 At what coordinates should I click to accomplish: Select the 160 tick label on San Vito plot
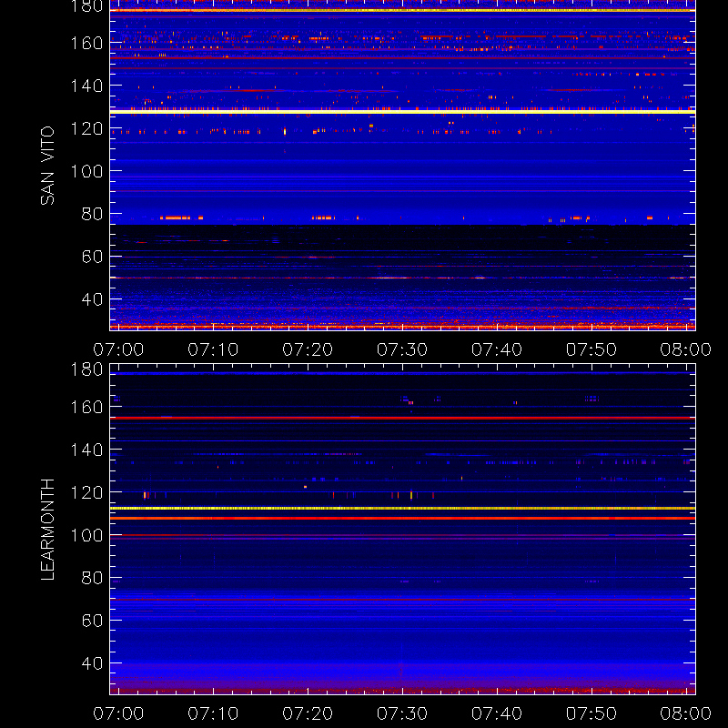[86, 43]
